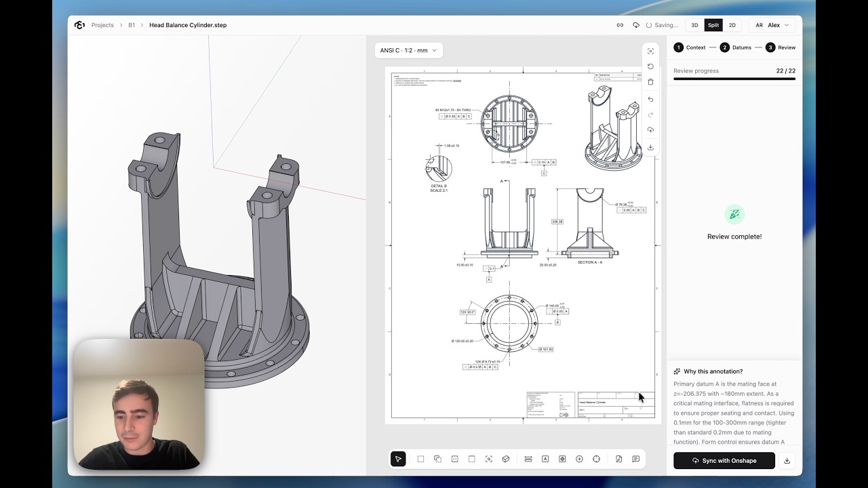Select the section view tool with dashed midline
Image resolution: width=868 pixels, height=488 pixels.
tap(454, 459)
